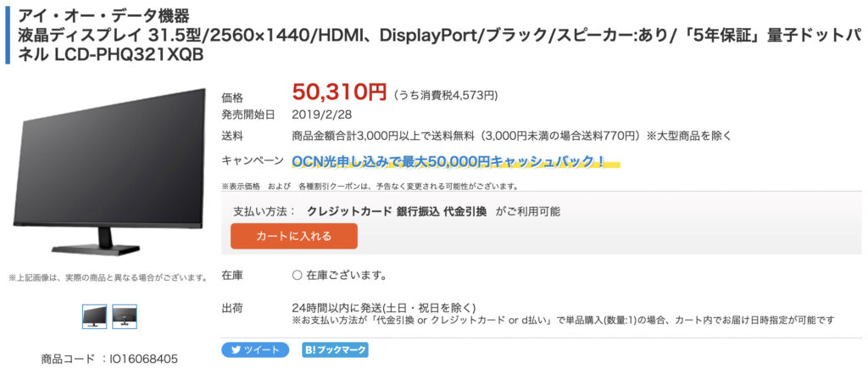Click the image disclaimer note below the monitor
This screenshot has height=380, width=868.
click(x=108, y=277)
